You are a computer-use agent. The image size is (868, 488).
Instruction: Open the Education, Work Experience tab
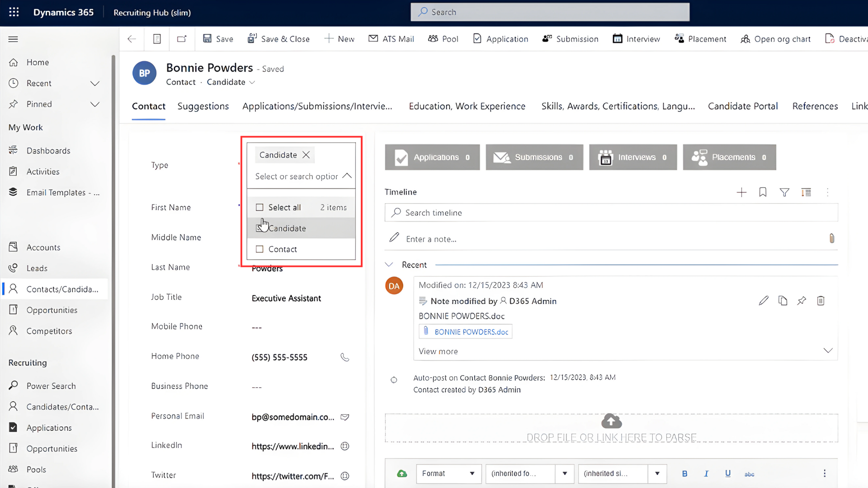(467, 106)
